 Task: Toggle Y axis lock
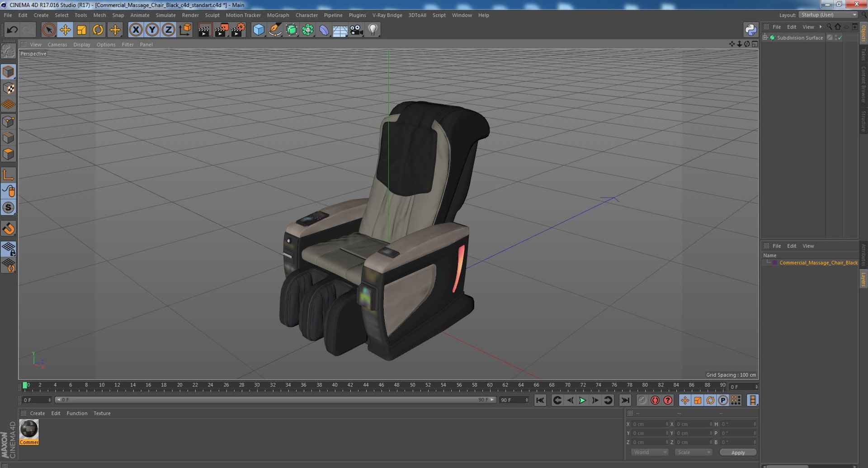(x=152, y=30)
